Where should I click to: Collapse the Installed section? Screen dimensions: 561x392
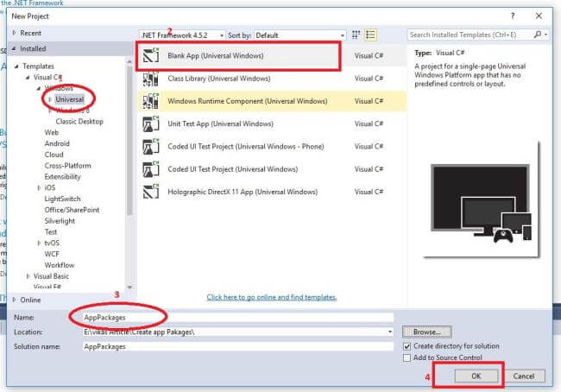point(14,48)
